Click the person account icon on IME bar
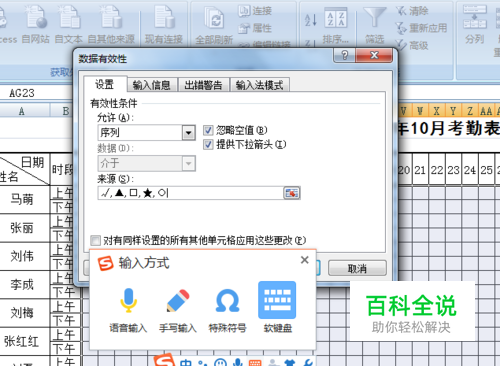Viewport: 500px width, 366px height. coord(273,363)
